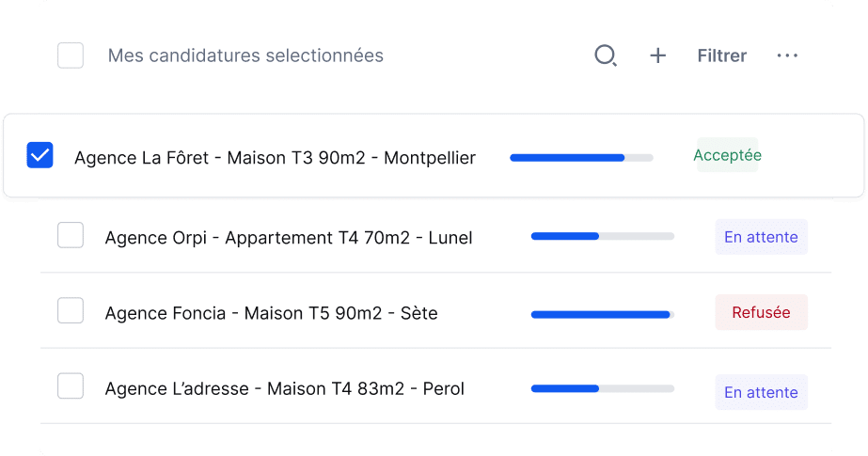Uncheck the Agence La Fôret checkbox
This screenshot has height=456, width=868.
(x=40, y=156)
